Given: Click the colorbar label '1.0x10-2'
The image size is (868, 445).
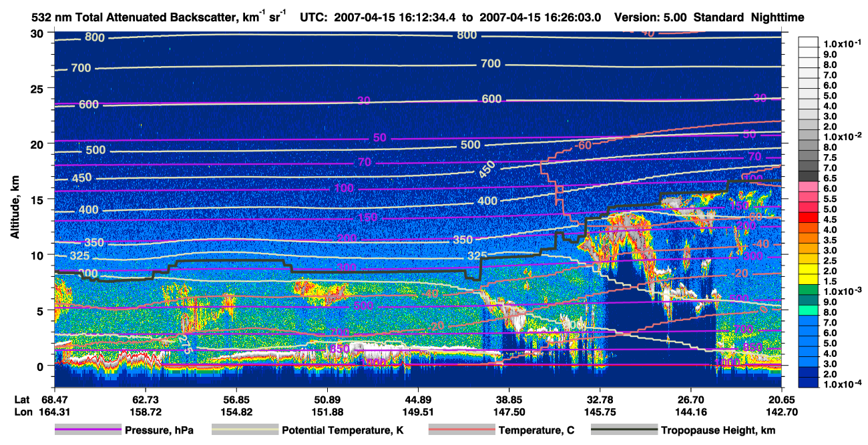Looking at the screenshot, I should click(x=843, y=137).
